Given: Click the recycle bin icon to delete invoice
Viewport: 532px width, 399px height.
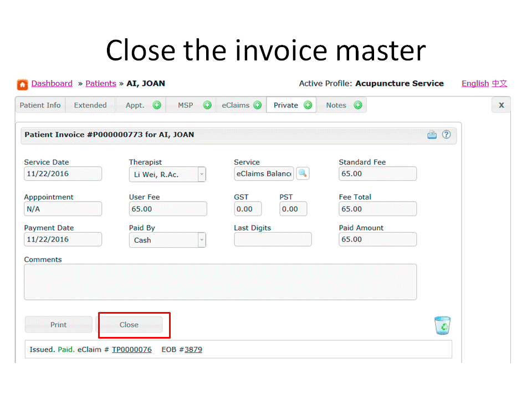Looking at the screenshot, I should coord(442,325).
